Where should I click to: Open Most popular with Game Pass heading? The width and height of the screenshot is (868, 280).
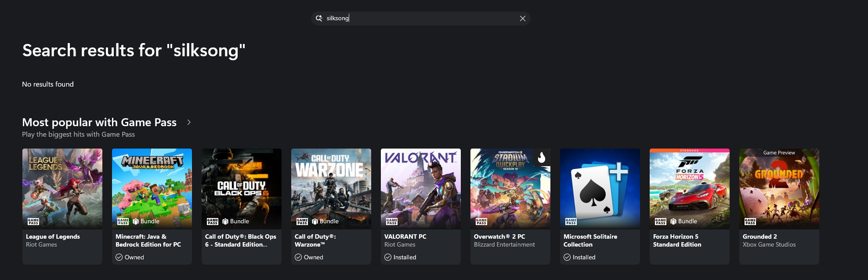pos(99,122)
